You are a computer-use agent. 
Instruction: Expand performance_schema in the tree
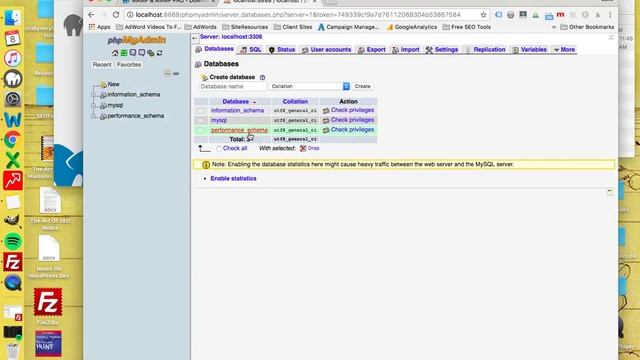click(94, 116)
